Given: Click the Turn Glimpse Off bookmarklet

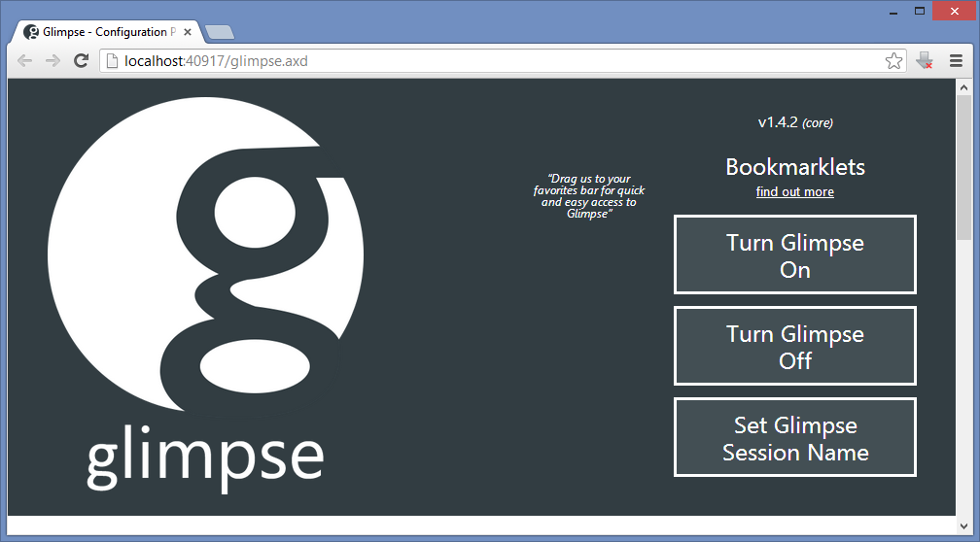Looking at the screenshot, I should tap(795, 346).
